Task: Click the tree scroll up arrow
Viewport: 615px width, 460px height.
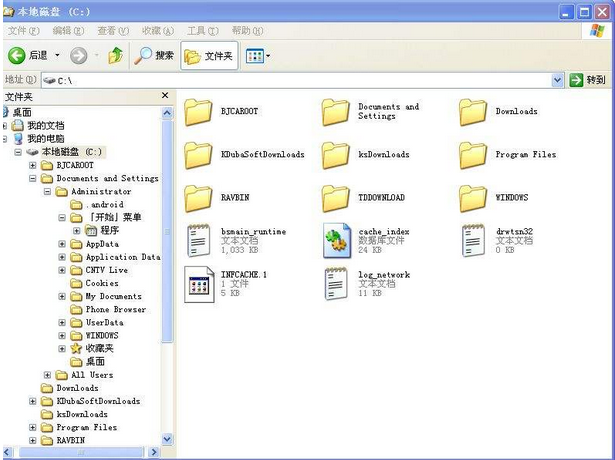Action: (167, 113)
